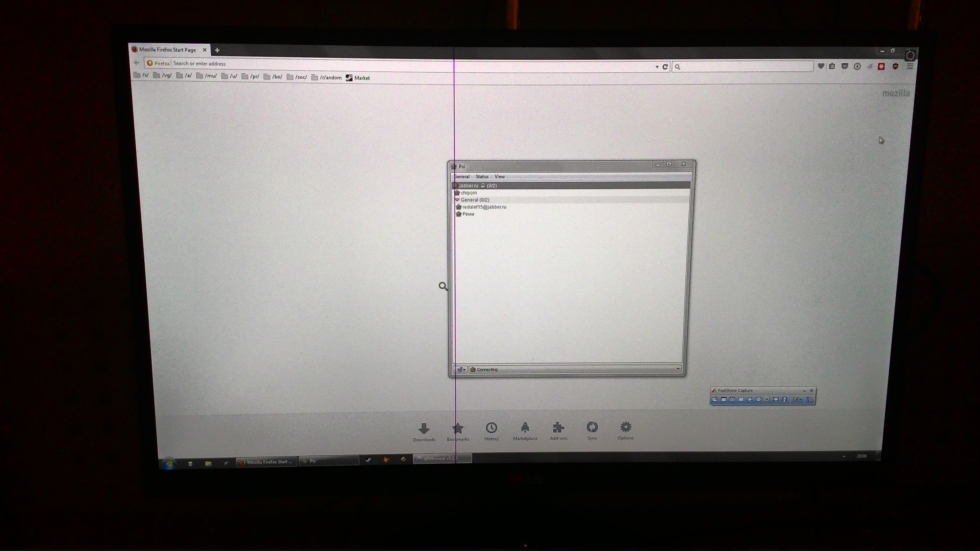
Task: Open the /pr/ bookmark folder
Action: tap(250, 77)
